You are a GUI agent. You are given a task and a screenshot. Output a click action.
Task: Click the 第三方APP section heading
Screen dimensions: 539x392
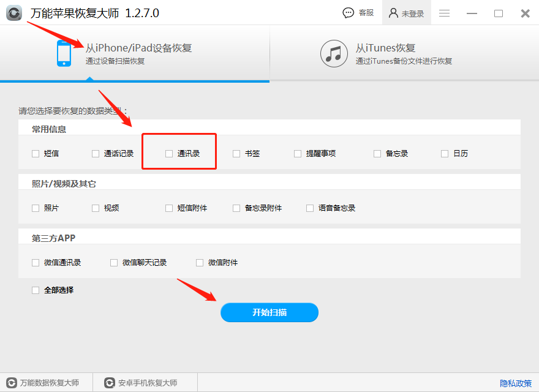(x=53, y=238)
